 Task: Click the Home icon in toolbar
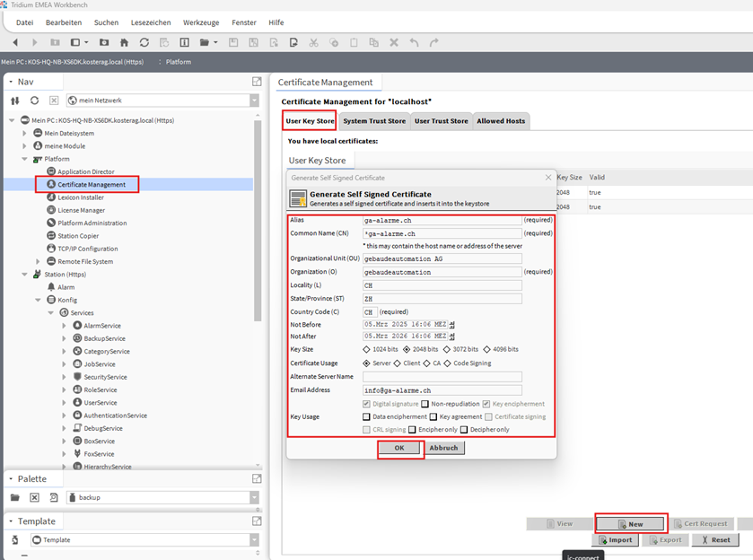coord(125,42)
